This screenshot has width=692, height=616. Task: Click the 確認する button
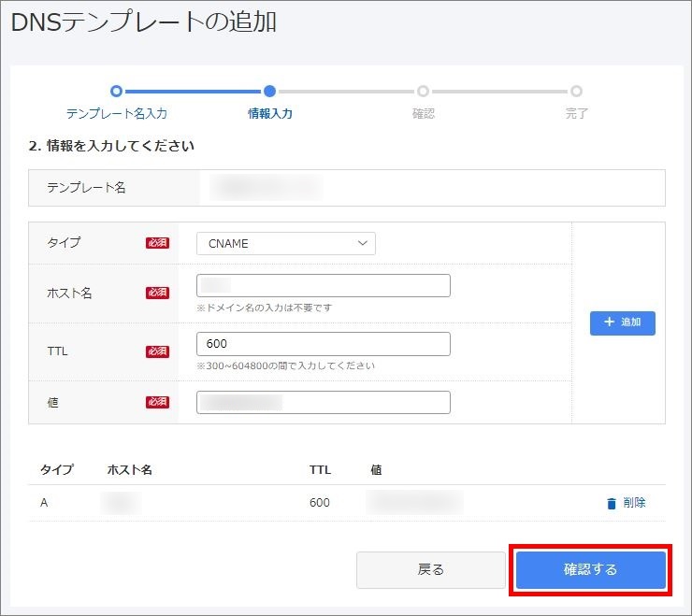pyautogui.click(x=590, y=569)
